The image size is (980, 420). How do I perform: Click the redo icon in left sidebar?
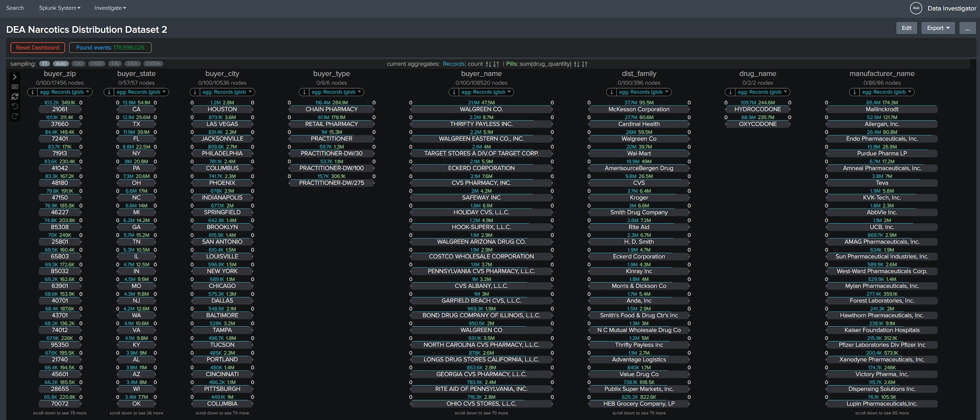15,115
